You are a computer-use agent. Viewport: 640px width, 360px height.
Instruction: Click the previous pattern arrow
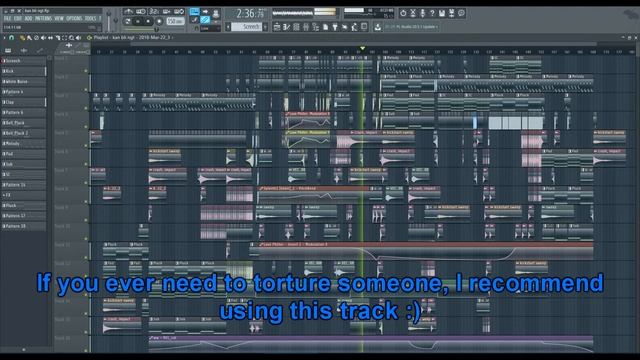228,27
